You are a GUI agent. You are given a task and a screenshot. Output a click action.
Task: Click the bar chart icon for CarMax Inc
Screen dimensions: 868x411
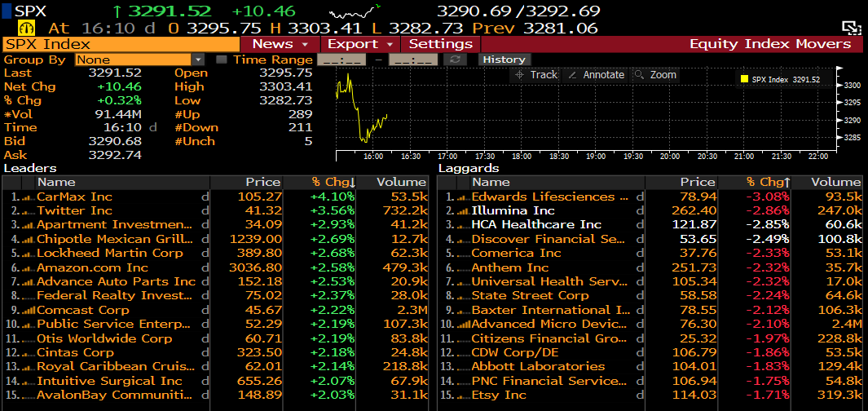click(x=29, y=197)
